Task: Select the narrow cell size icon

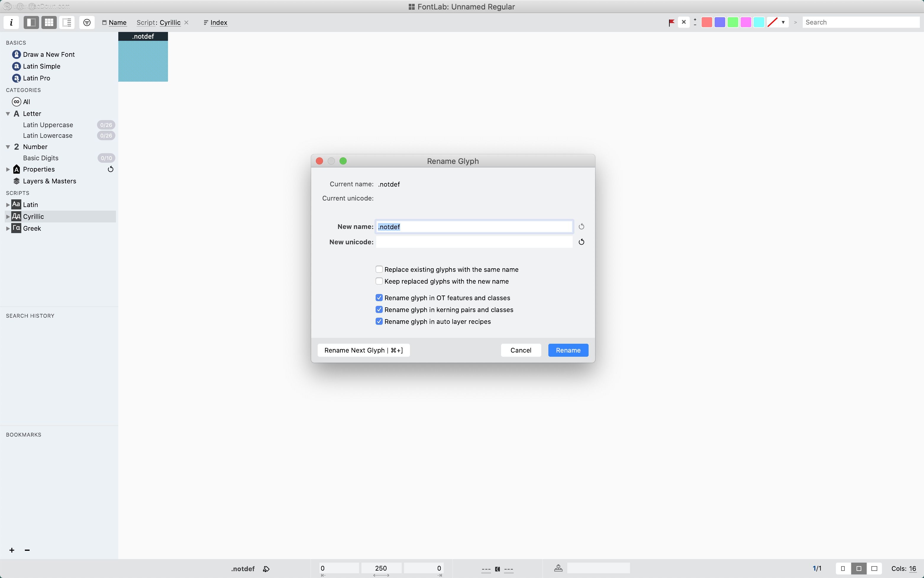Action: click(843, 569)
